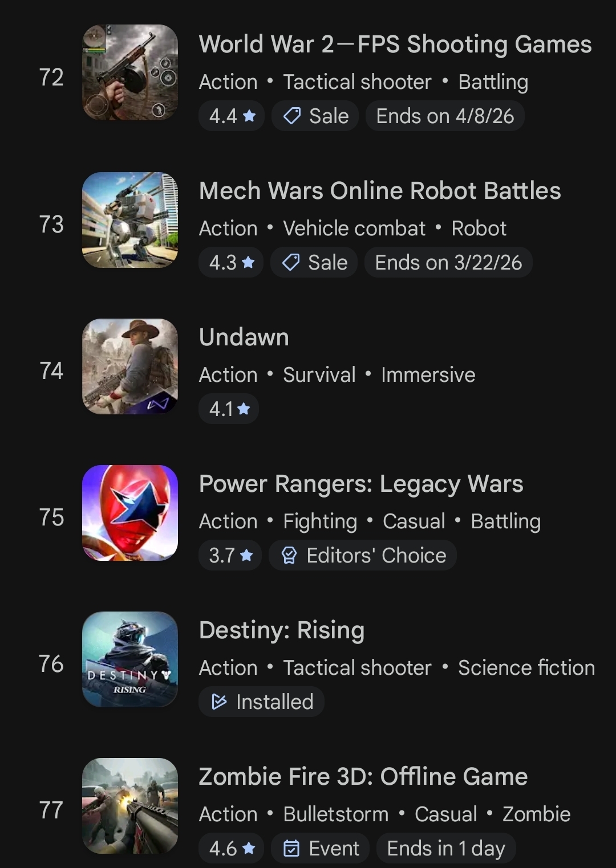
Task: Tap the Ends on 4/8/26 chip
Action: (445, 116)
